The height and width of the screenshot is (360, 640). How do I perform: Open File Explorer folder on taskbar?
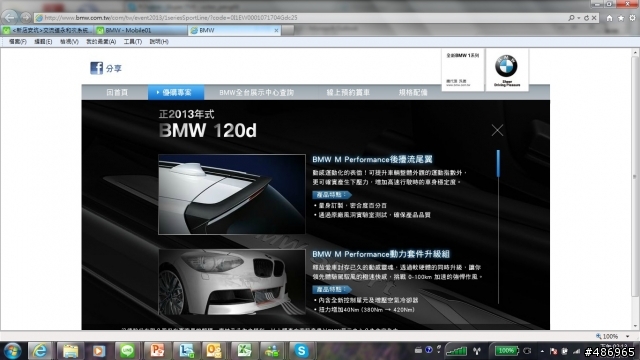tap(70, 351)
